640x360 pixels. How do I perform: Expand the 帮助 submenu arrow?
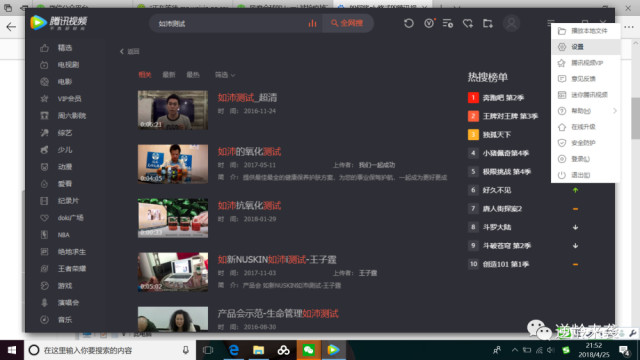coord(615,111)
